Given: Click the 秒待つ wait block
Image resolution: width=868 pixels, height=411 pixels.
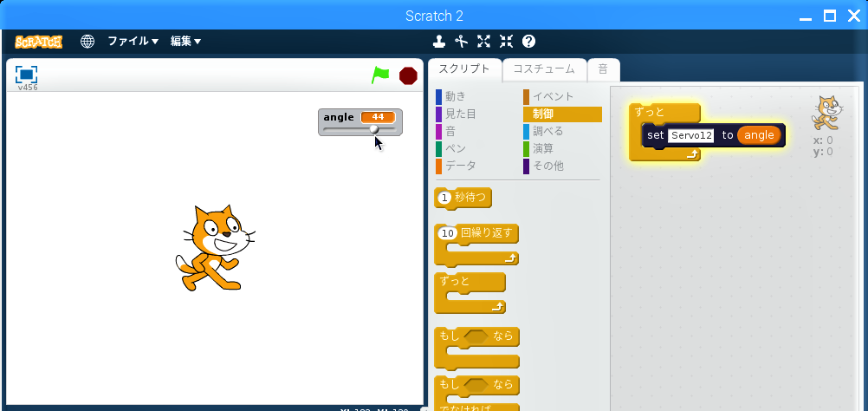Looking at the screenshot, I should tap(470, 198).
